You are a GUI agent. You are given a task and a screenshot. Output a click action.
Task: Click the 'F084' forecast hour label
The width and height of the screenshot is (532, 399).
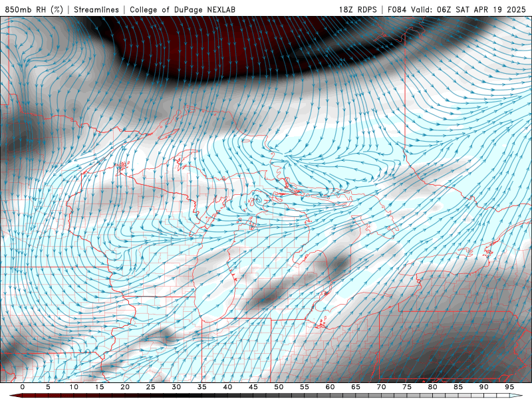(397, 9)
